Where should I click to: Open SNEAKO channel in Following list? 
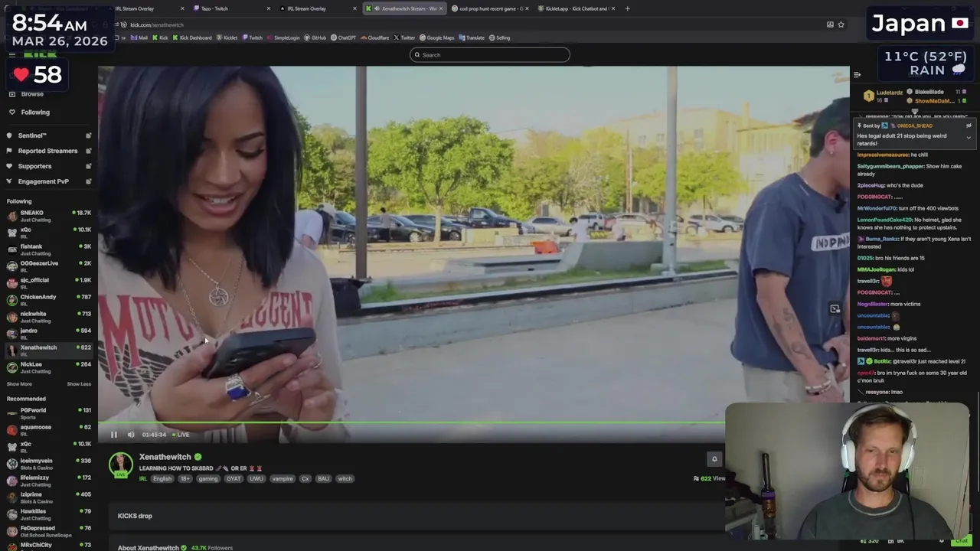(x=48, y=216)
